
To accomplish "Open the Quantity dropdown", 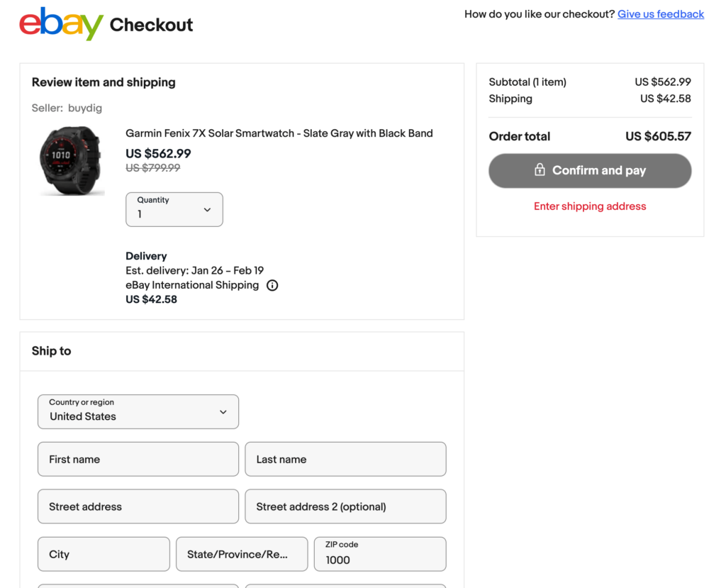I will coord(174,209).
